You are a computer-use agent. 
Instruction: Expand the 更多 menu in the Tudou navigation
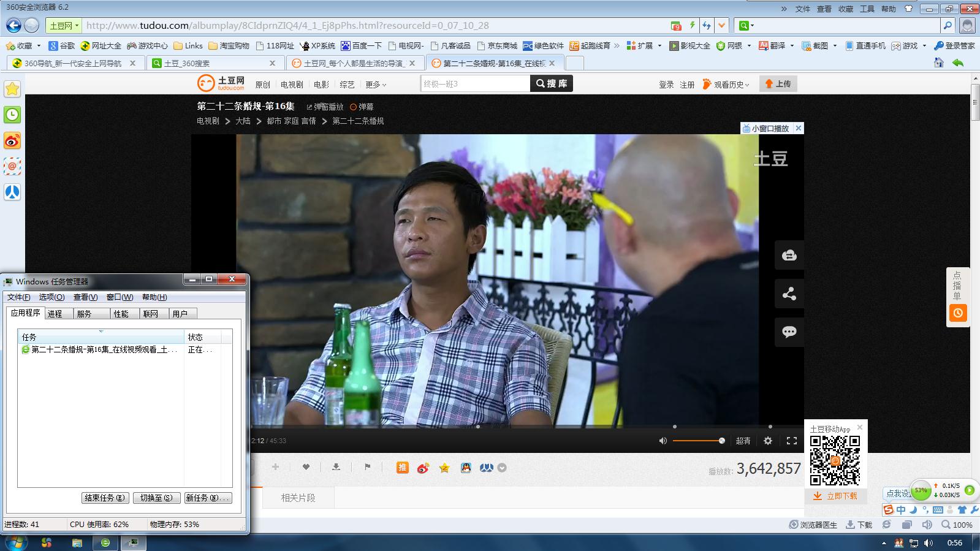[x=376, y=85]
